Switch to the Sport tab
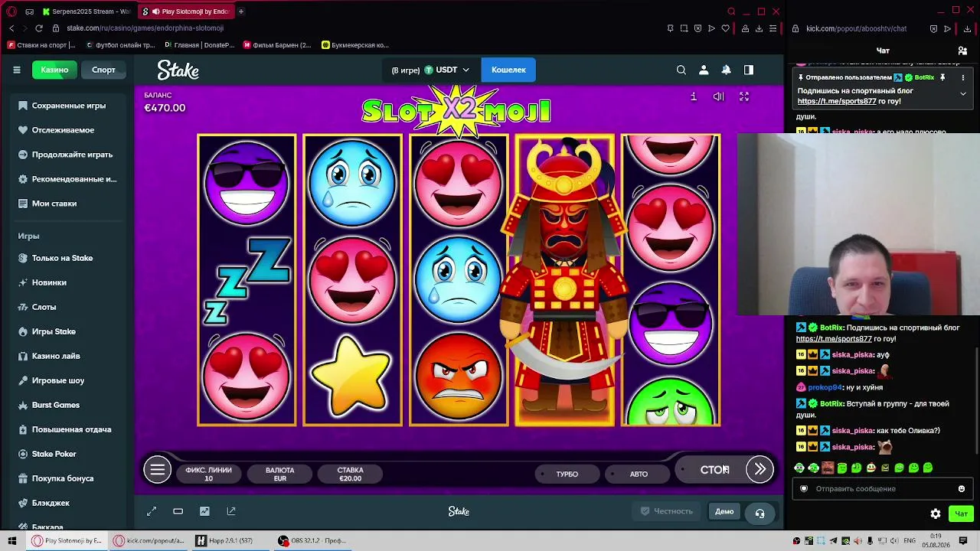 click(x=103, y=70)
